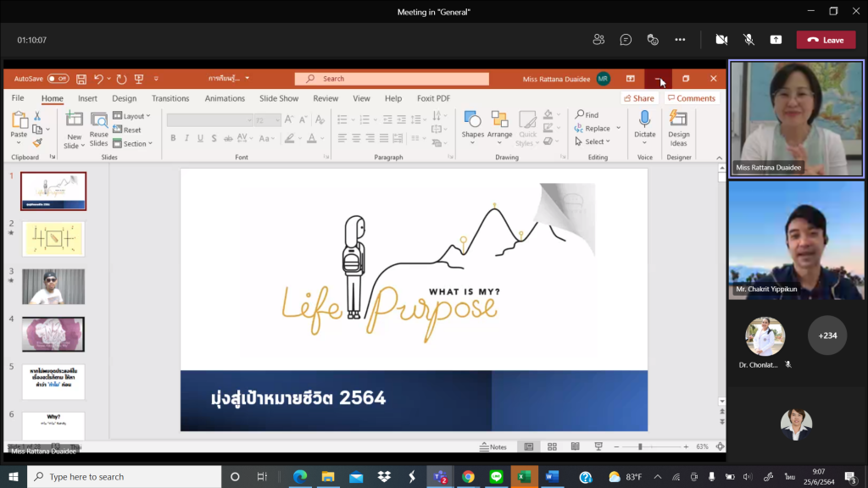Toggle the Teams camera on or off
The height and width of the screenshot is (488, 868).
point(721,40)
